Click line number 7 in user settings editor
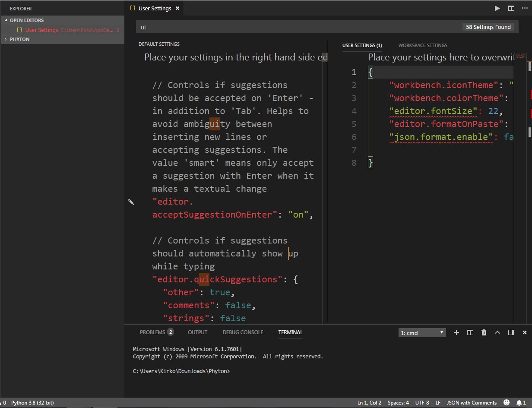This screenshot has width=532, height=408. (354, 150)
